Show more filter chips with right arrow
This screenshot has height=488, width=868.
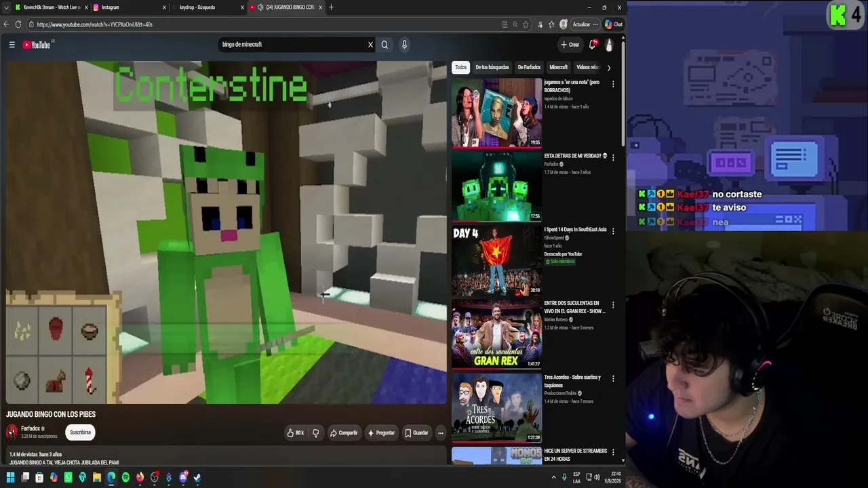[x=608, y=68]
